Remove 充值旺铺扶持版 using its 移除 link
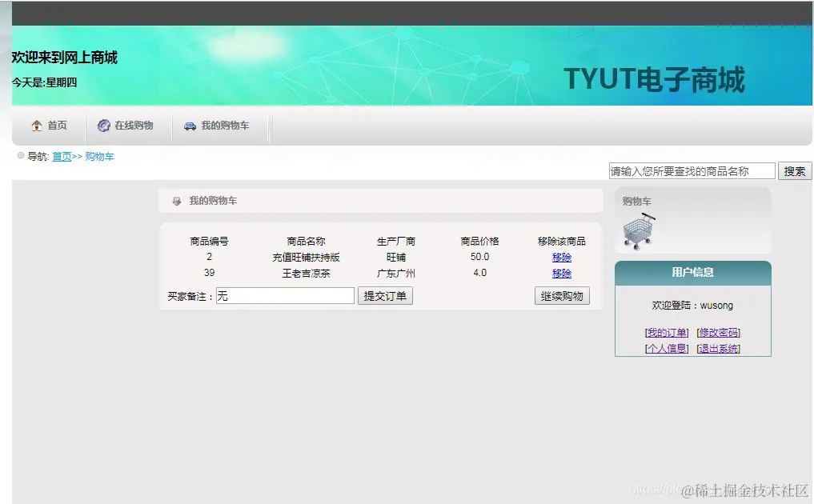Image resolution: width=814 pixels, height=504 pixels. tap(561, 257)
